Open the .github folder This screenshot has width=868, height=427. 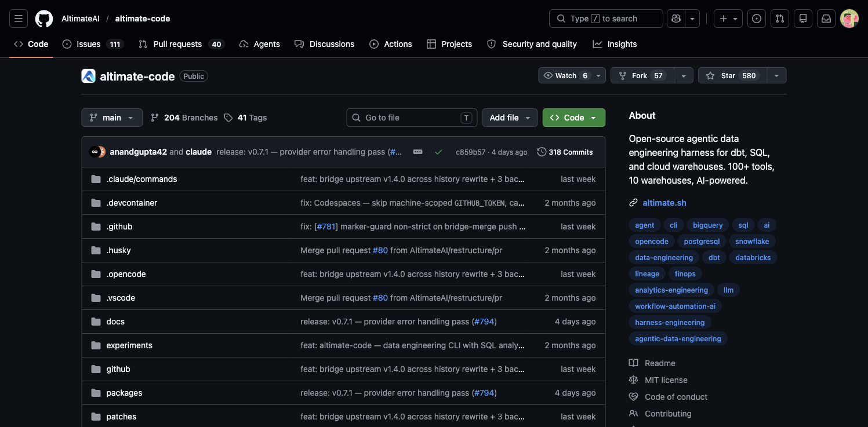click(x=119, y=227)
